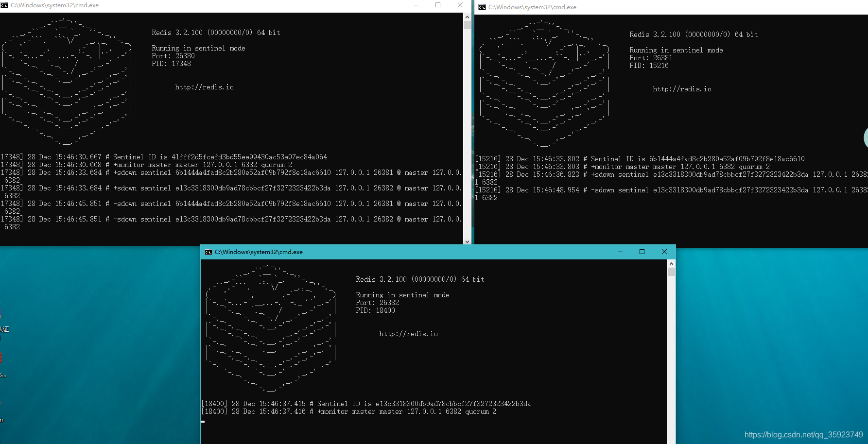Open the system menu icon of the port 26382 cmd window
Viewport: 868px width, 444px height.
(208, 252)
